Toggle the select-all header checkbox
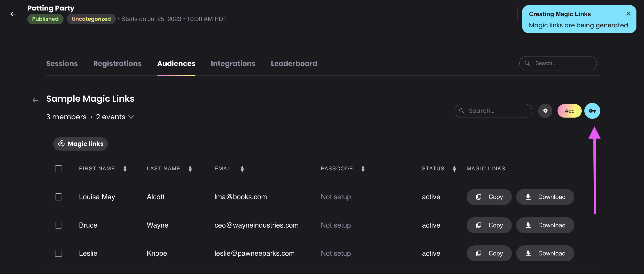Viewport: 644px width, 274px height. [58, 169]
